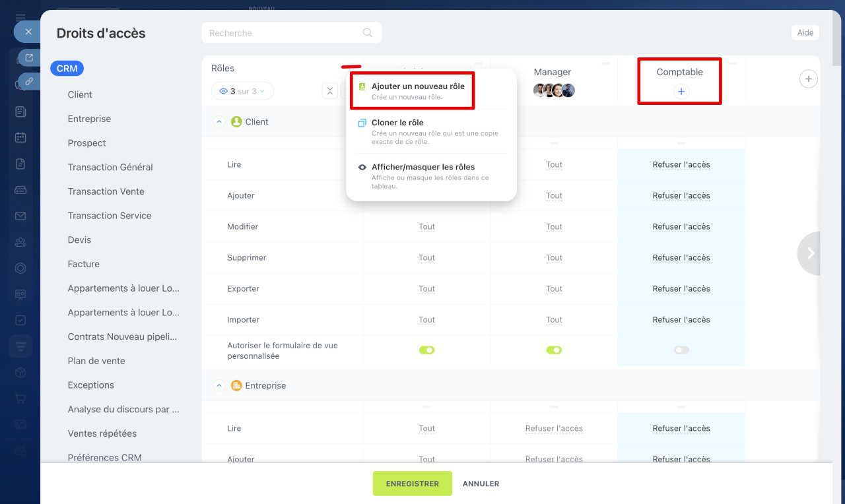Collapse the Entreprise permissions section
This screenshot has height=504, width=845.
point(219,386)
